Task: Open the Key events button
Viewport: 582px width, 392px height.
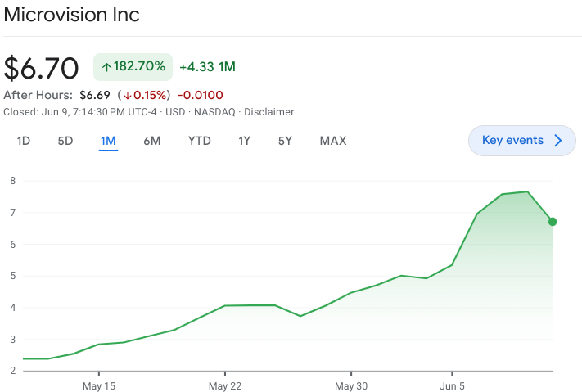Action: pos(521,141)
